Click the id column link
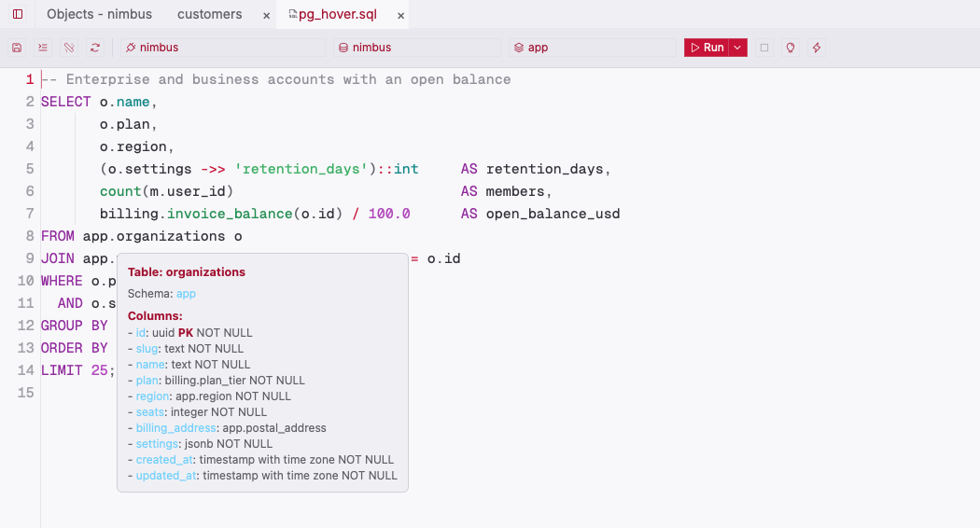 pyautogui.click(x=141, y=332)
